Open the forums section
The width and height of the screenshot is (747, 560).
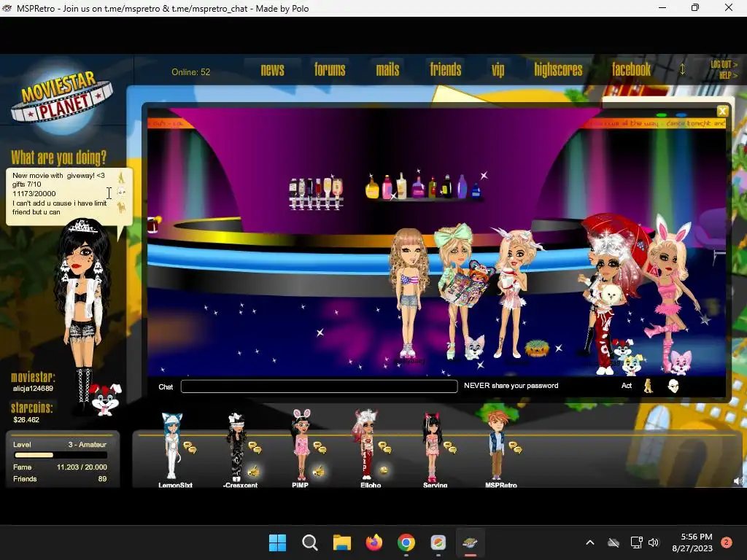click(x=330, y=70)
